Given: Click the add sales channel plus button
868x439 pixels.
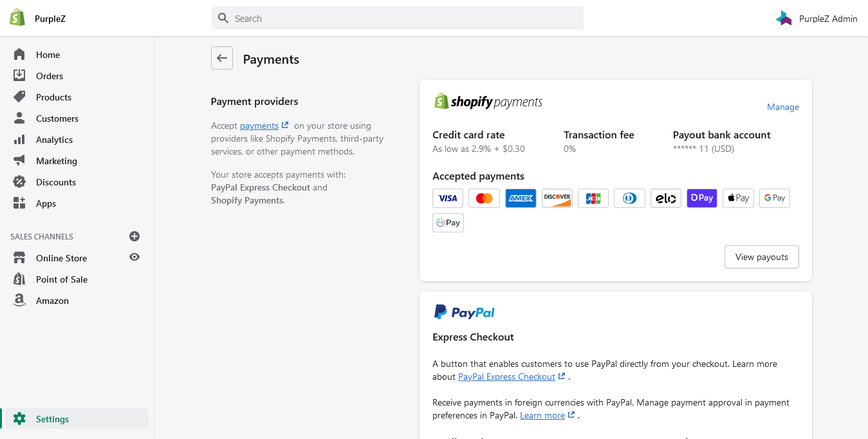Looking at the screenshot, I should [134, 236].
